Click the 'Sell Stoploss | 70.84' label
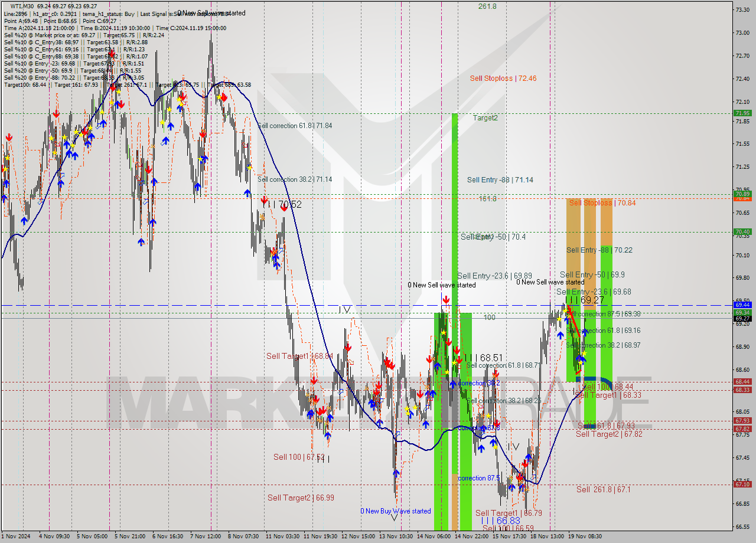 click(602, 203)
